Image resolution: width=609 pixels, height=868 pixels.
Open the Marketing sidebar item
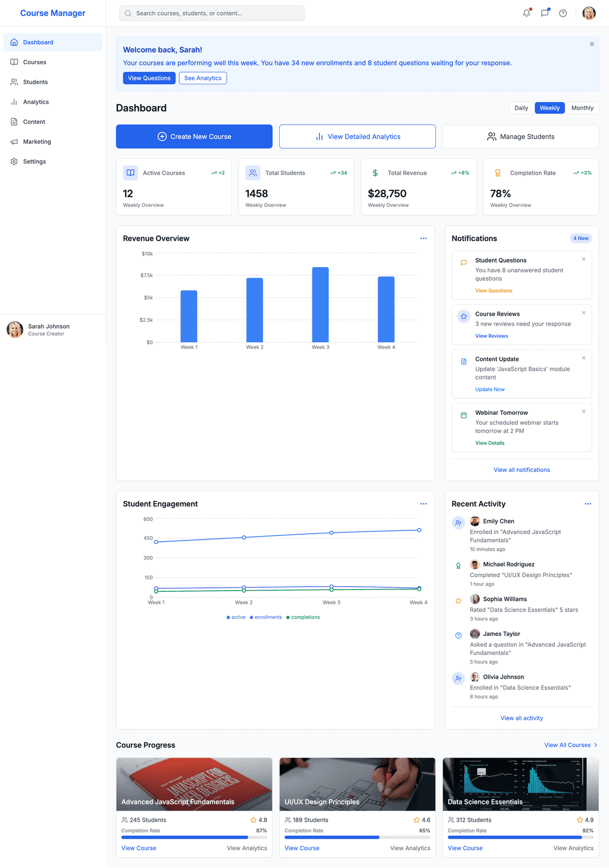click(x=37, y=142)
